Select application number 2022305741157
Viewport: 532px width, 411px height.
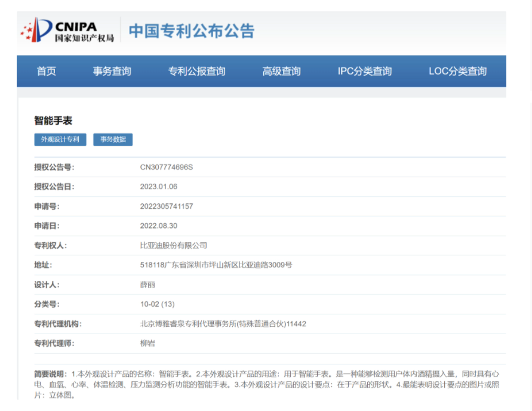166,206
